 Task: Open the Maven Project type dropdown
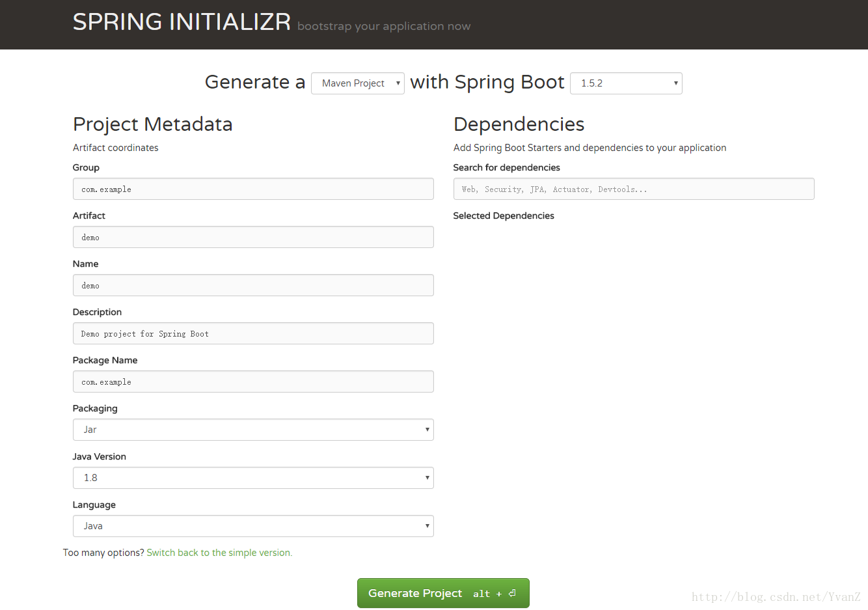tap(358, 83)
